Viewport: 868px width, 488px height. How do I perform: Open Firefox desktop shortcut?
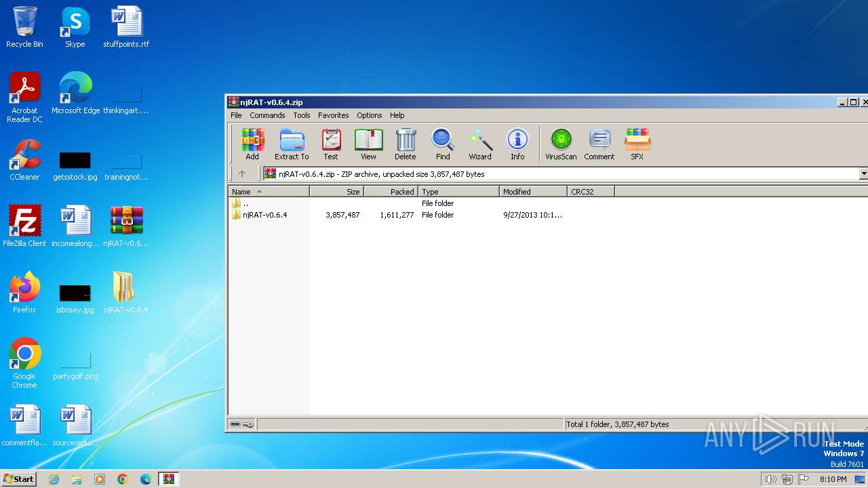24,293
